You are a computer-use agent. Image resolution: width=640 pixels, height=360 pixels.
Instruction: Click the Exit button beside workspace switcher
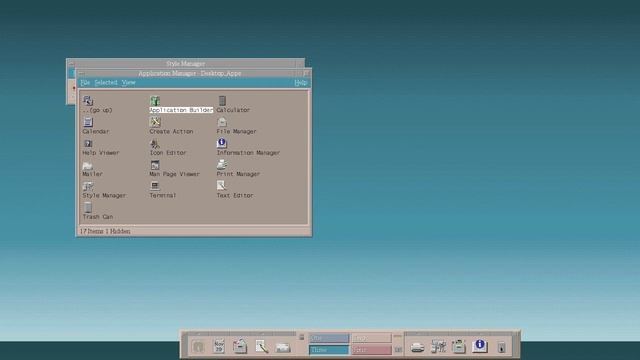(398, 349)
